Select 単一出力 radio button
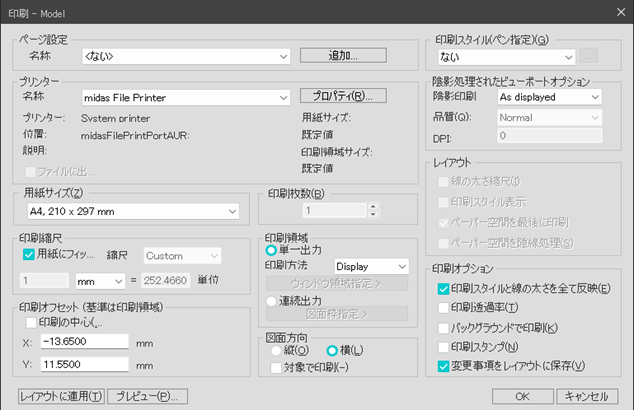This screenshot has height=410, width=634. (x=270, y=249)
